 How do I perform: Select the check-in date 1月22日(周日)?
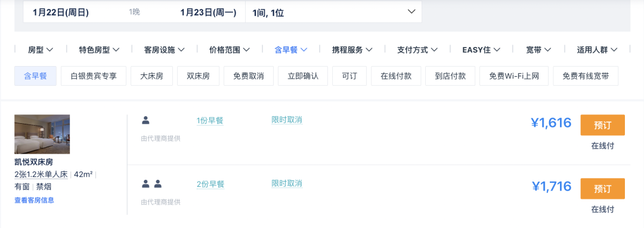(61, 13)
